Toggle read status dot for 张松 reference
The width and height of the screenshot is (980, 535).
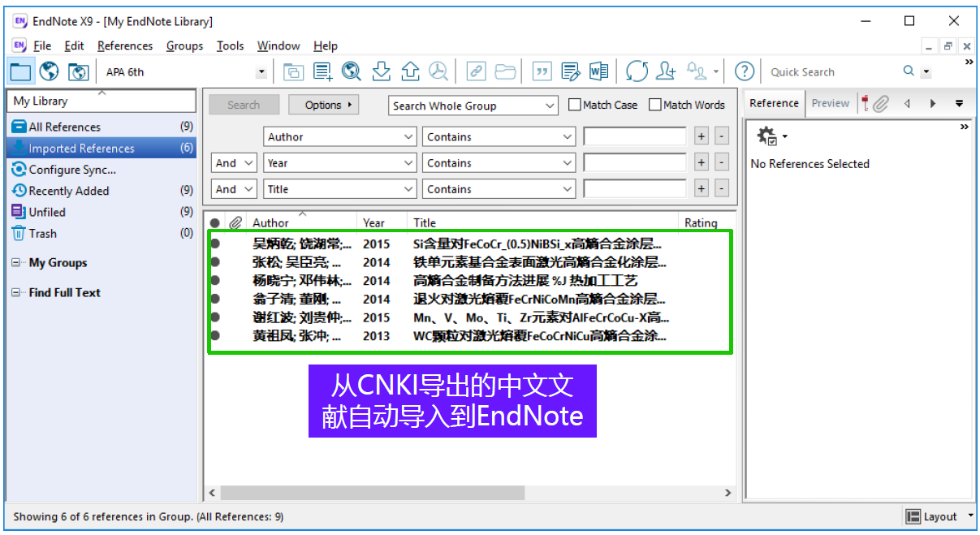215,262
